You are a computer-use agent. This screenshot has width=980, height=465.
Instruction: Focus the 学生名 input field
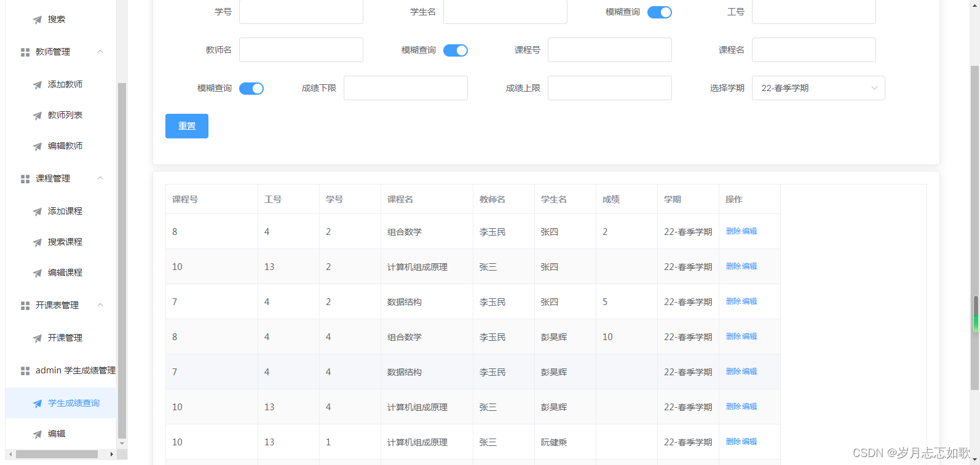click(x=505, y=12)
